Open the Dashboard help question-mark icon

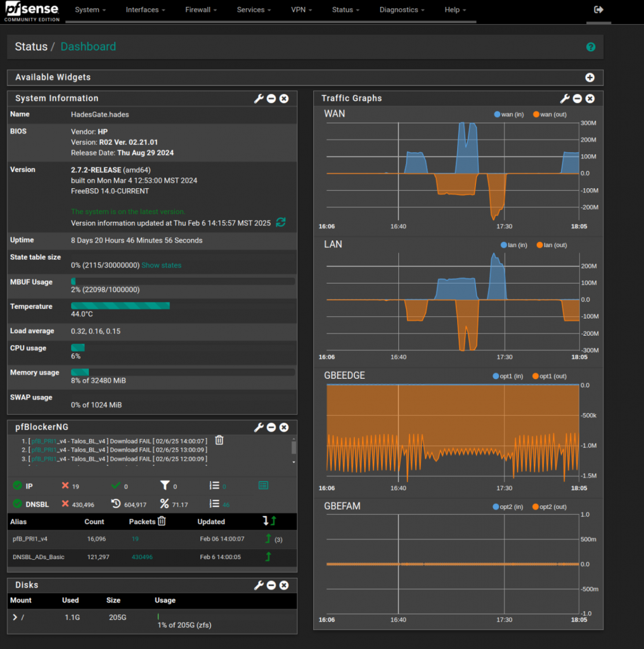pyautogui.click(x=591, y=47)
